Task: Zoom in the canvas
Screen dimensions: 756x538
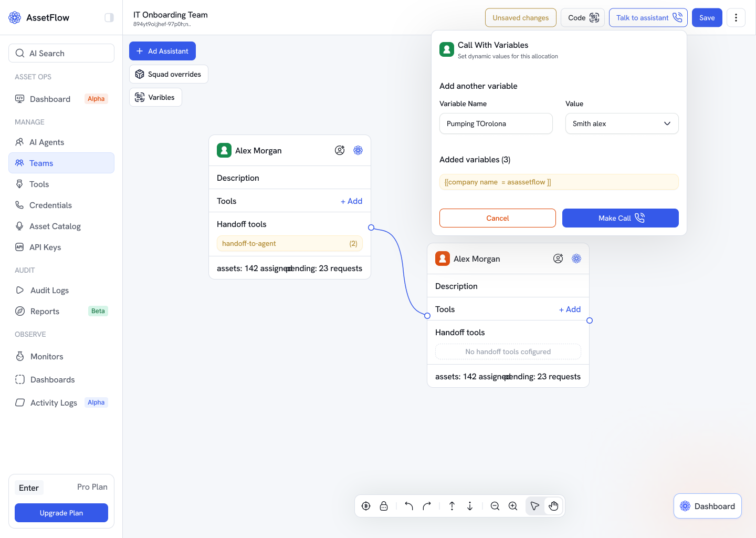Action: coord(513,506)
